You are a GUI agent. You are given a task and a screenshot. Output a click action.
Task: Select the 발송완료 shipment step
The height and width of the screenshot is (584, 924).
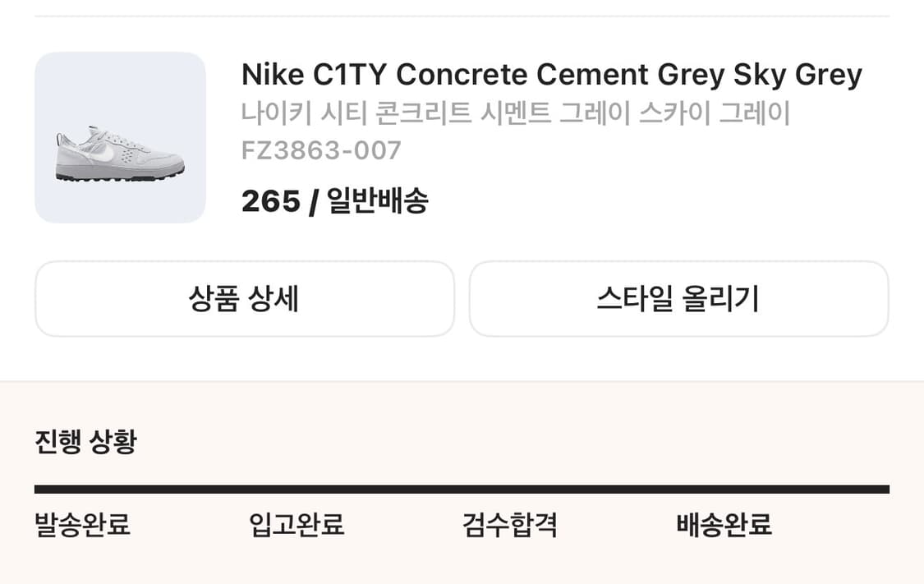click(81, 526)
